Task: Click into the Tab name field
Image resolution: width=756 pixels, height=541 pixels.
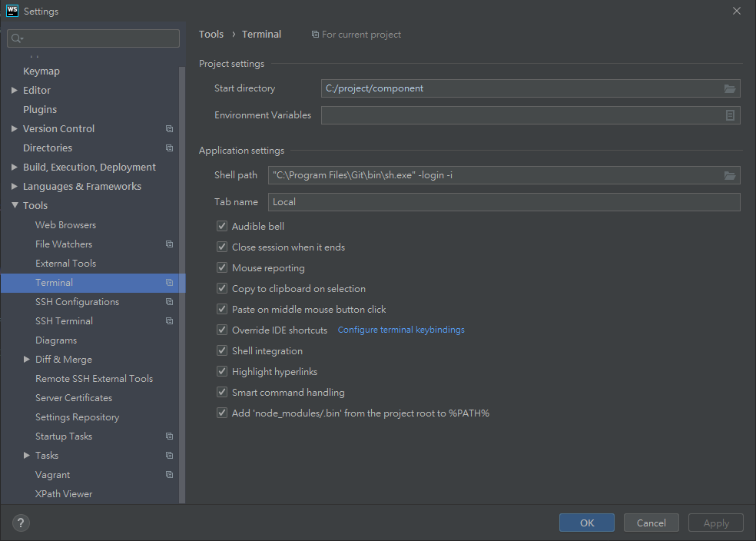Action: pyautogui.click(x=504, y=202)
